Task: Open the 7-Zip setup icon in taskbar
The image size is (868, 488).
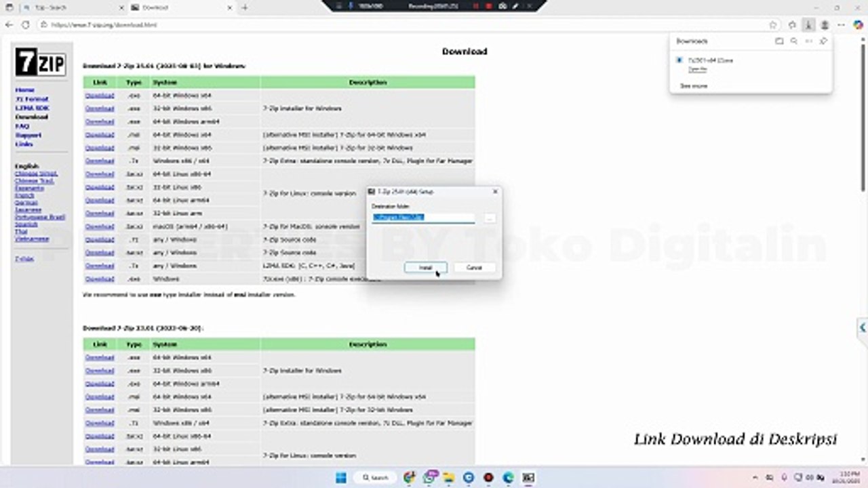Action: coord(528,477)
